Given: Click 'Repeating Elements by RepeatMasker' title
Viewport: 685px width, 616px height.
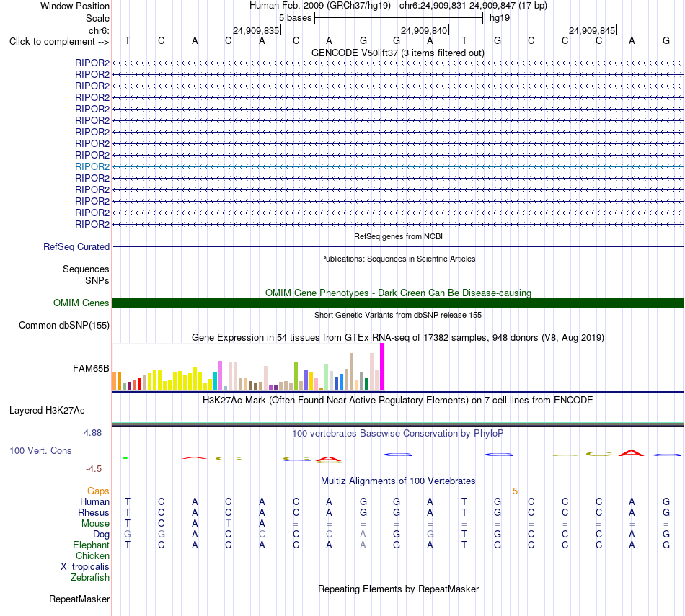Looking at the screenshot, I should [398, 589].
